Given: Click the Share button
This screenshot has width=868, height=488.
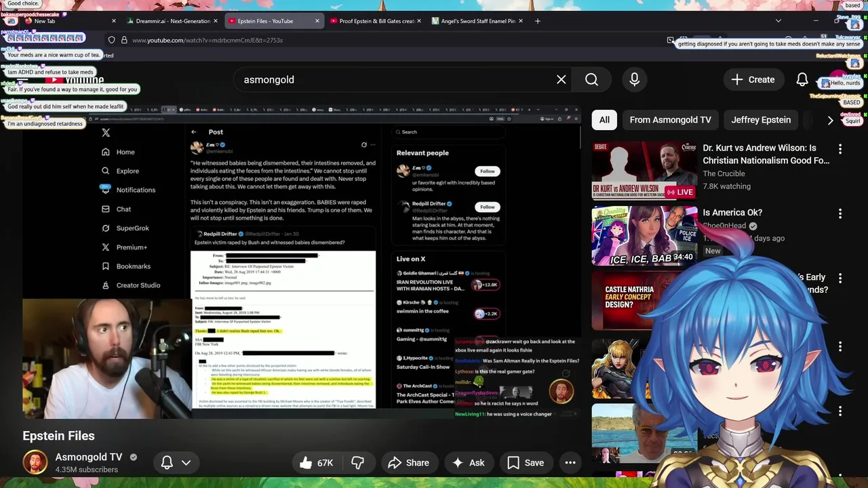Looking at the screenshot, I should [x=408, y=463].
